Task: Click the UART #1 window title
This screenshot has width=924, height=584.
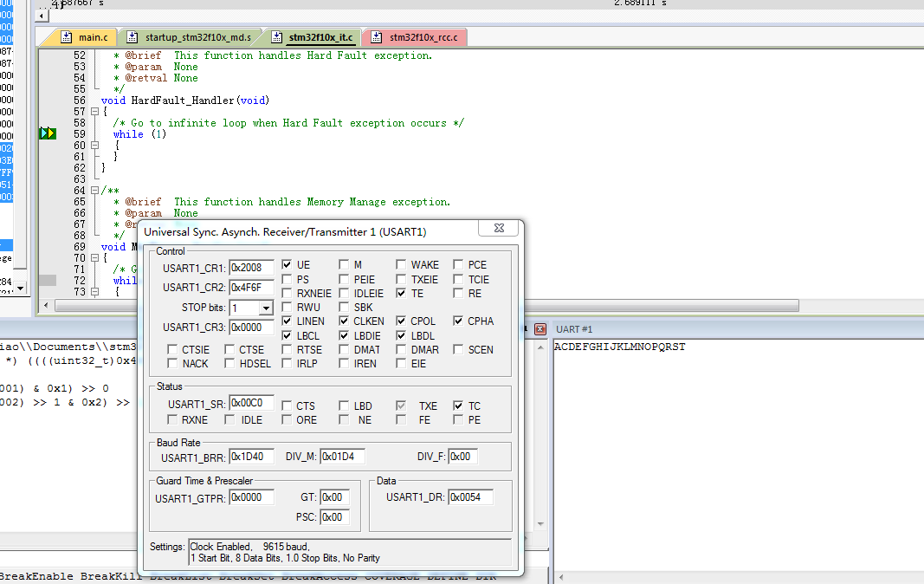Action: pos(574,329)
